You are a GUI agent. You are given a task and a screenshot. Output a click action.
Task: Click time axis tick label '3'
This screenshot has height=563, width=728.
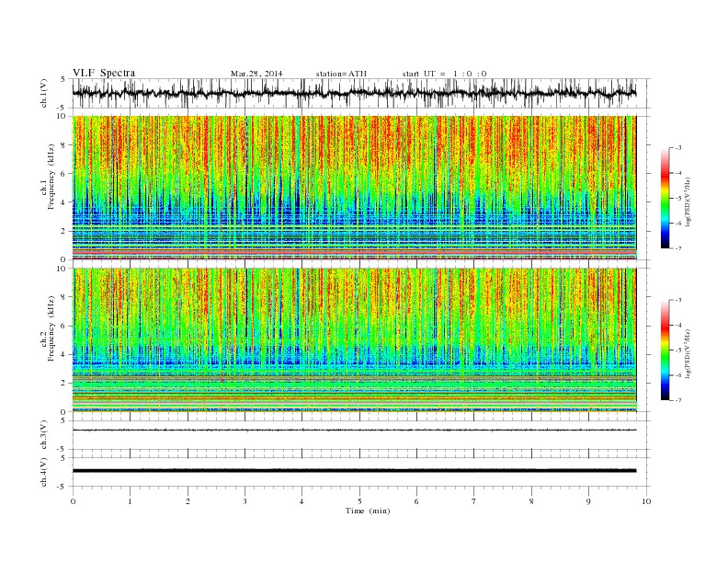pyautogui.click(x=245, y=501)
